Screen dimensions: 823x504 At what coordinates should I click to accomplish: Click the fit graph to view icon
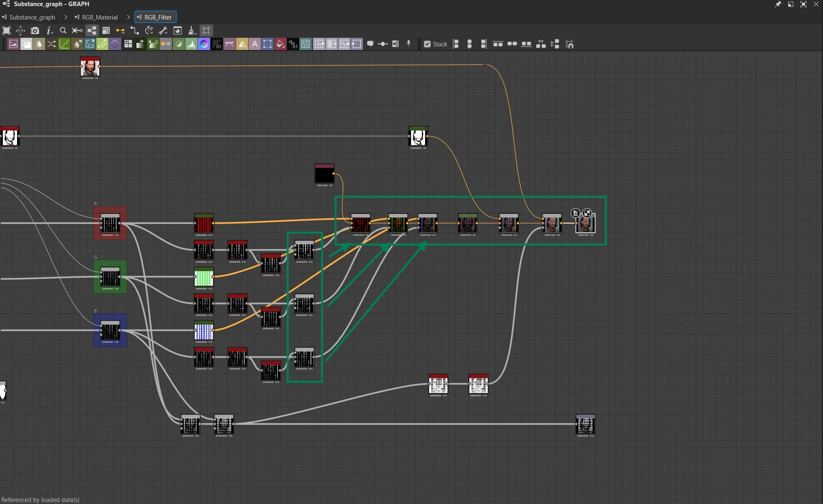click(7, 30)
